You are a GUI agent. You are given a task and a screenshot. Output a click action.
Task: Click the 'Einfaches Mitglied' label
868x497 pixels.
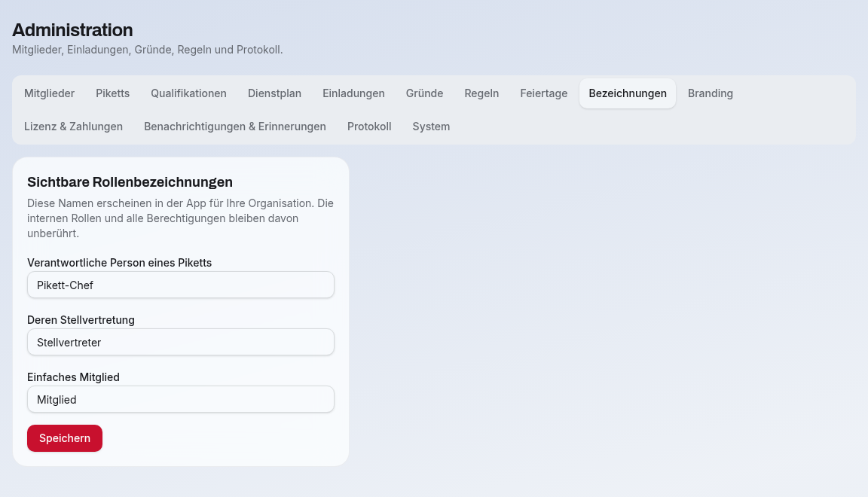point(73,377)
